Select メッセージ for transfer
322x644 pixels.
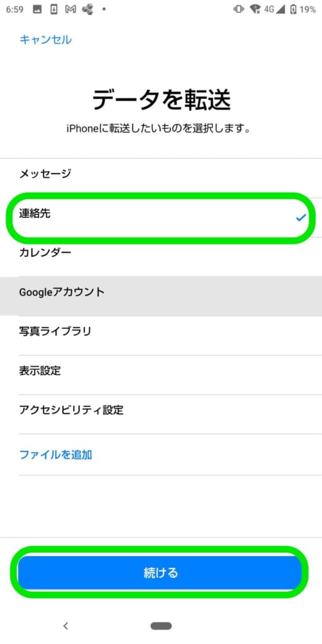[x=161, y=174]
